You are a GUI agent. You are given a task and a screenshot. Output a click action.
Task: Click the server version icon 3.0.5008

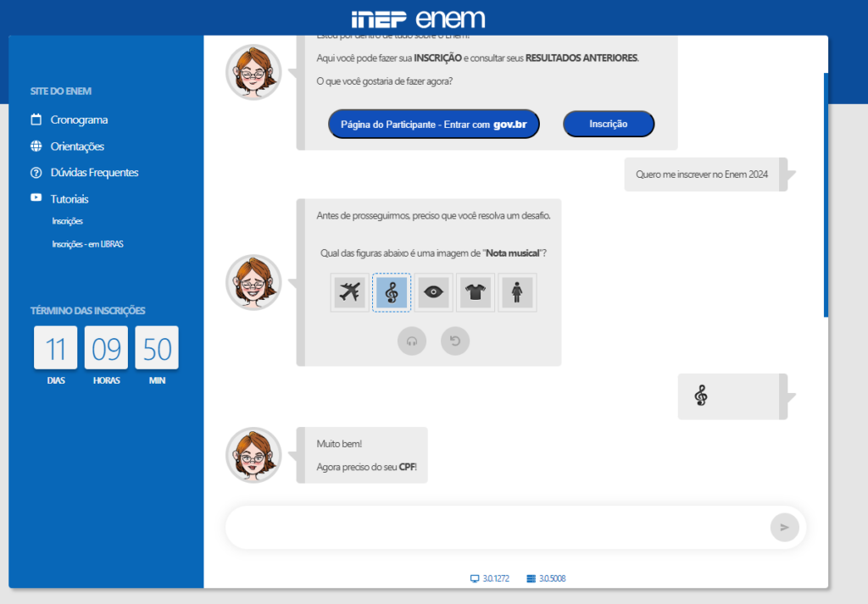click(x=531, y=579)
